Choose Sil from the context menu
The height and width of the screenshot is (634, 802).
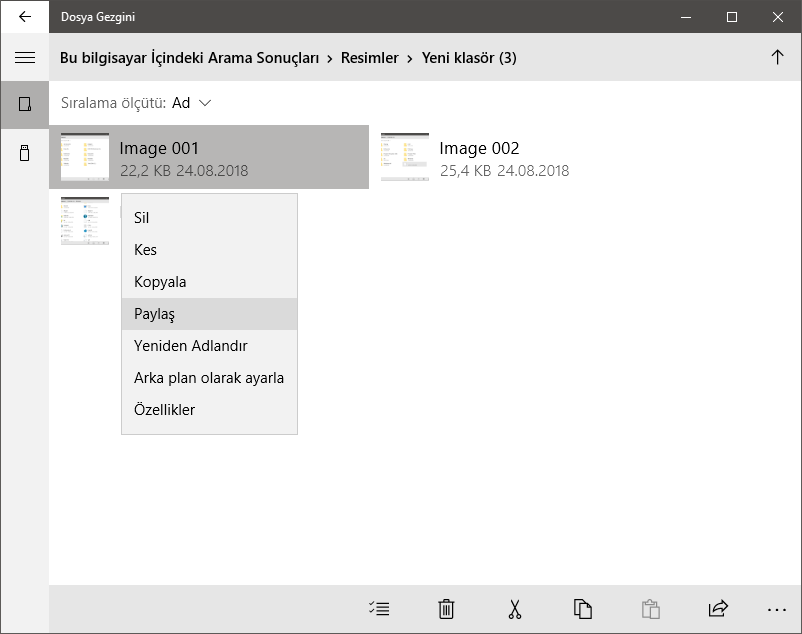coord(209,217)
